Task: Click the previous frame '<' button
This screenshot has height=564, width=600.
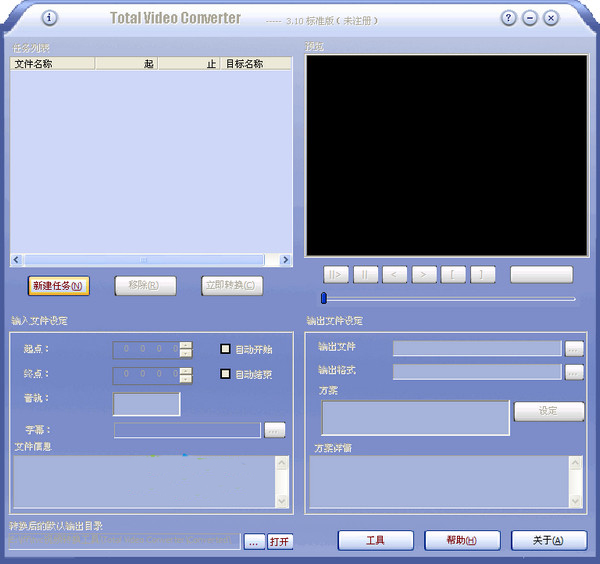Action: click(395, 274)
